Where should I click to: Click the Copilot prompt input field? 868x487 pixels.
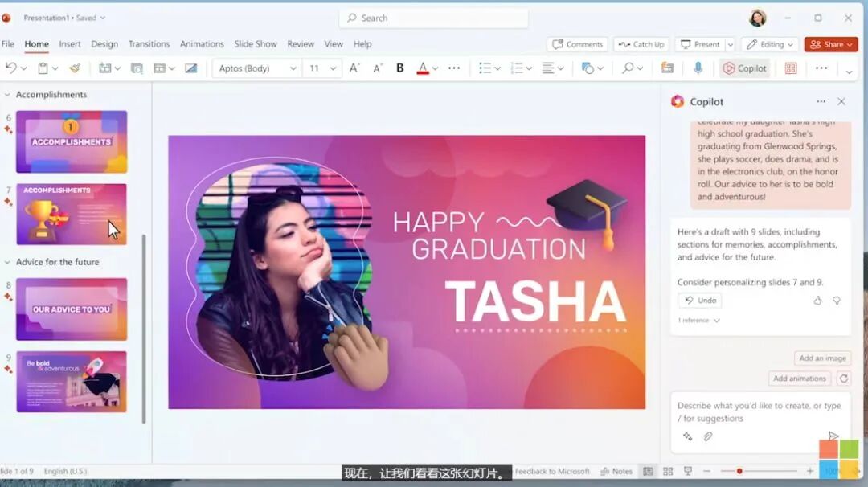[x=759, y=411]
